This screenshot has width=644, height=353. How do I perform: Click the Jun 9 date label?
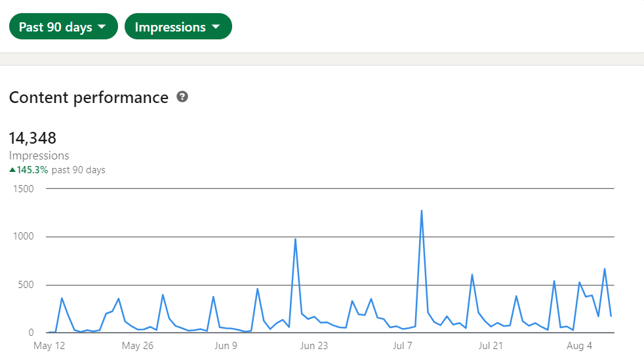(226, 346)
